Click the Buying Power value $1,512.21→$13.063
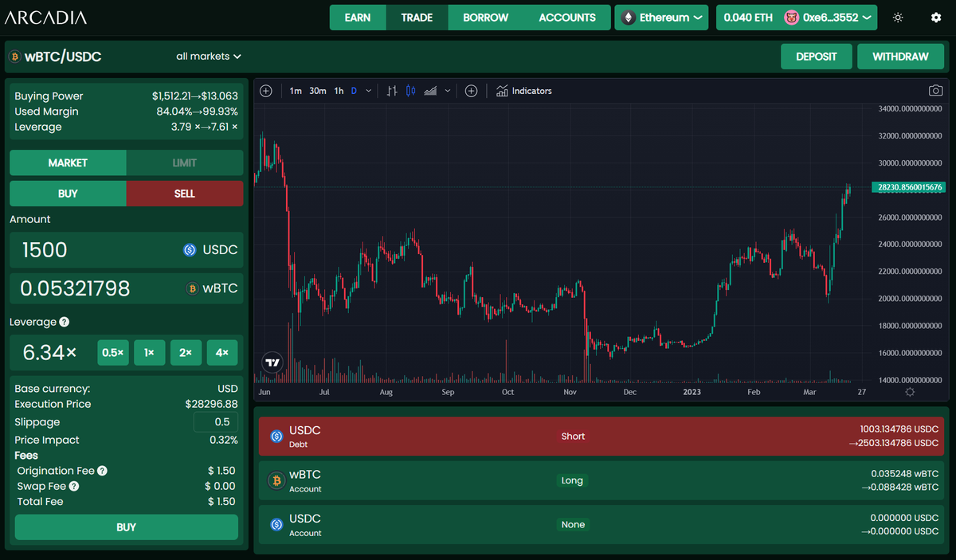 [195, 96]
